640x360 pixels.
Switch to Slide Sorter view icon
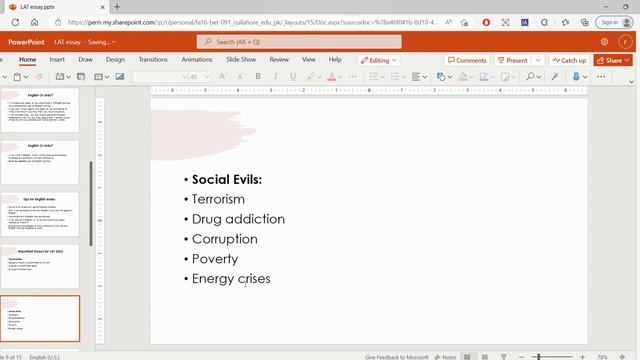pos(484,357)
